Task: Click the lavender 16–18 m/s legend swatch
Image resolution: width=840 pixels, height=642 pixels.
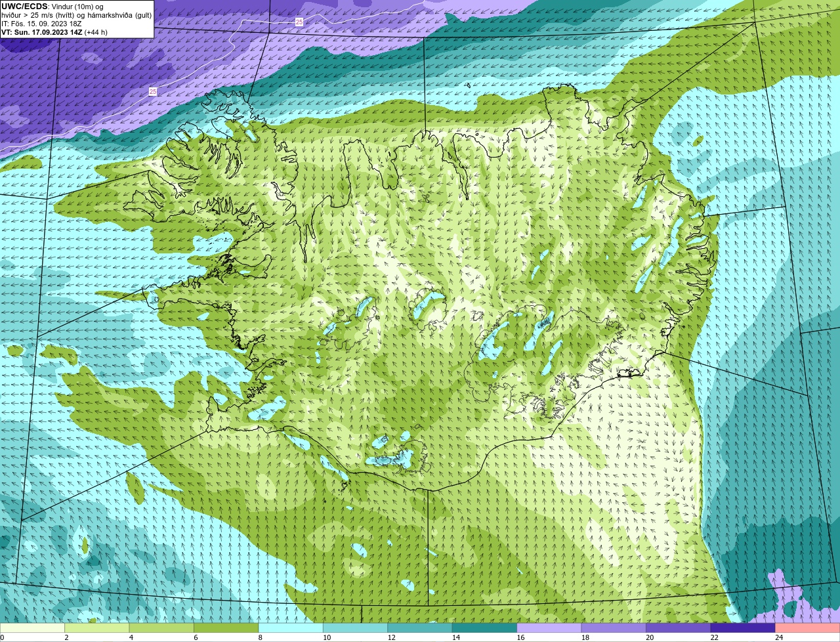Action: pos(550,628)
